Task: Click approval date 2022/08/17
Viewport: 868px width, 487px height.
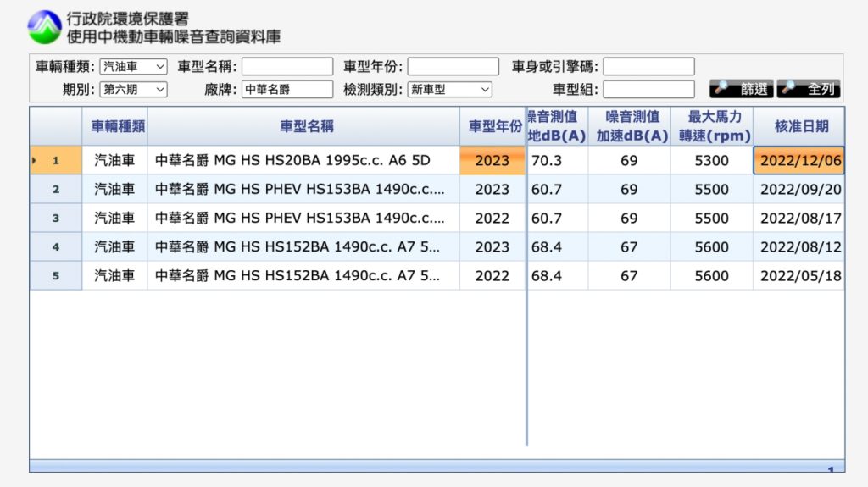Action: pos(799,218)
